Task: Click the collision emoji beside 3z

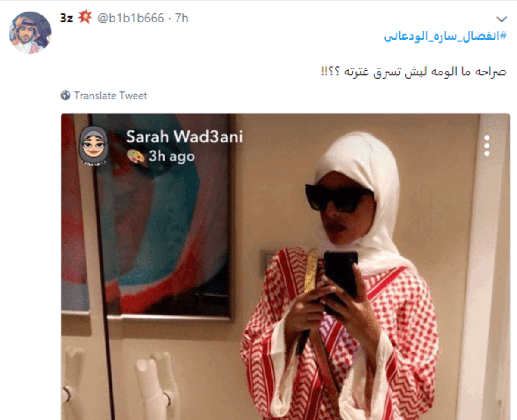Action: click(x=85, y=18)
